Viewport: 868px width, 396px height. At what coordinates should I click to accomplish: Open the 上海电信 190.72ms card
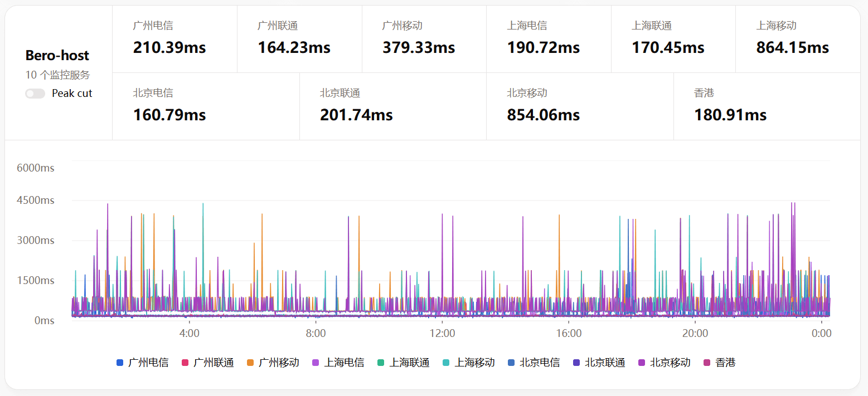point(549,40)
